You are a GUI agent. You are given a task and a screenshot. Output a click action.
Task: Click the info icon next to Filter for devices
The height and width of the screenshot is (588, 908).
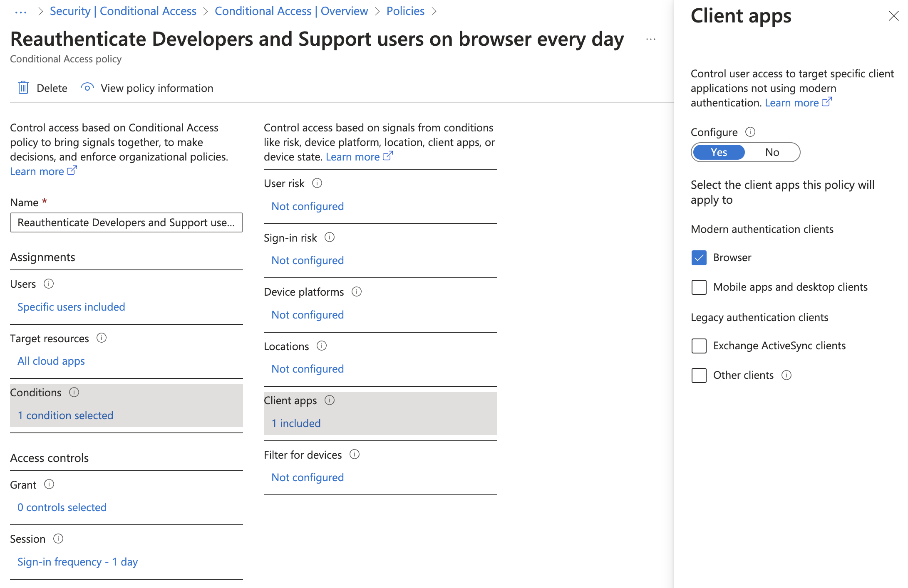click(355, 455)
